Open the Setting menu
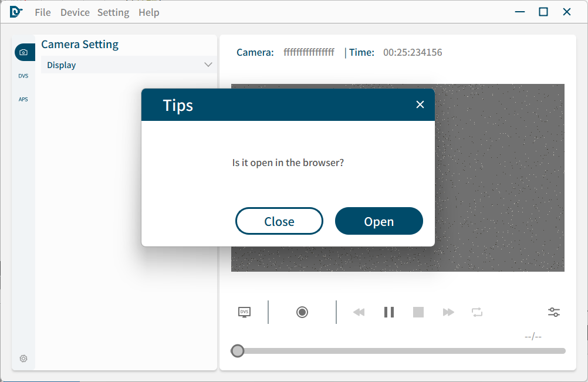 [113, 12]
